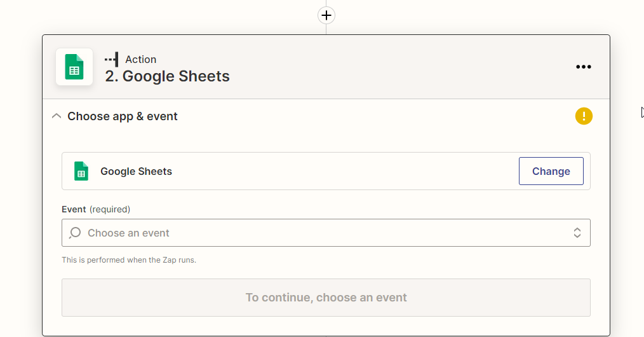Click the 'Google Sheets' app name in app row
This screenshot has height=337, width=644.
pyautogui.click(x=136, y=171)
